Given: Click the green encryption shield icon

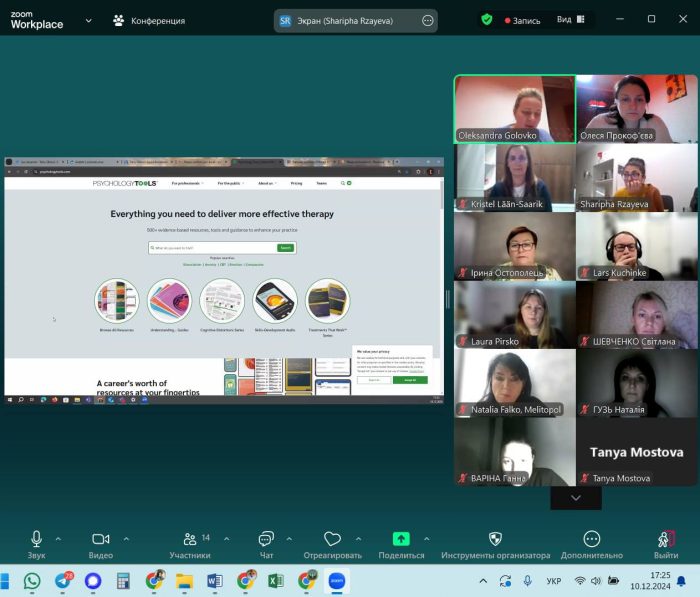Looking at the screenshot, I should pyautogui.click(x=487, y=19).
